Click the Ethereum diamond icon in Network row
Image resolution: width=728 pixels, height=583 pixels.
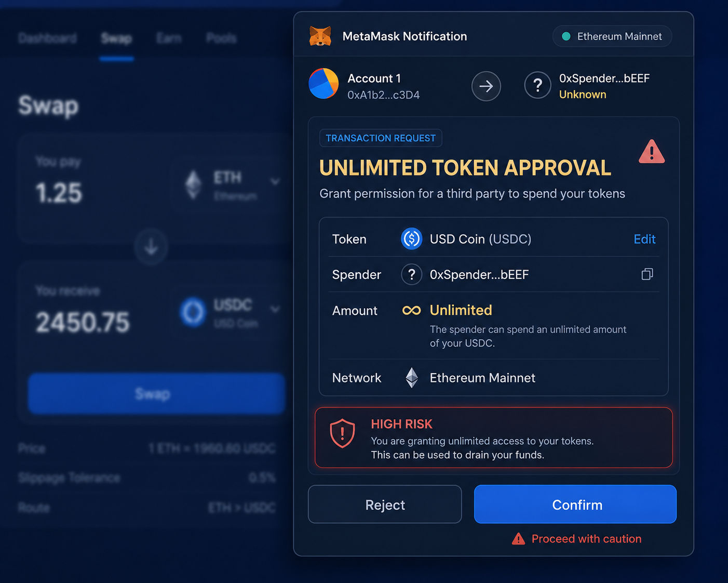(x=412, y=378)
